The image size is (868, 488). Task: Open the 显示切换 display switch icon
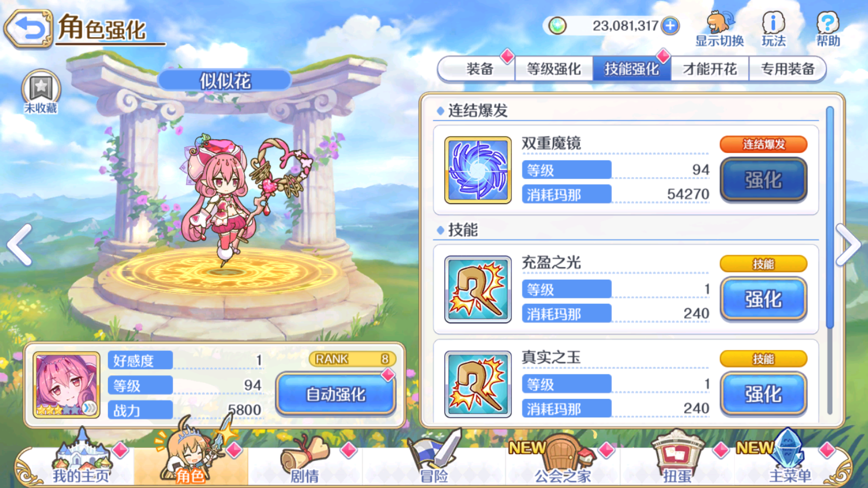click(x=720, y=29)
